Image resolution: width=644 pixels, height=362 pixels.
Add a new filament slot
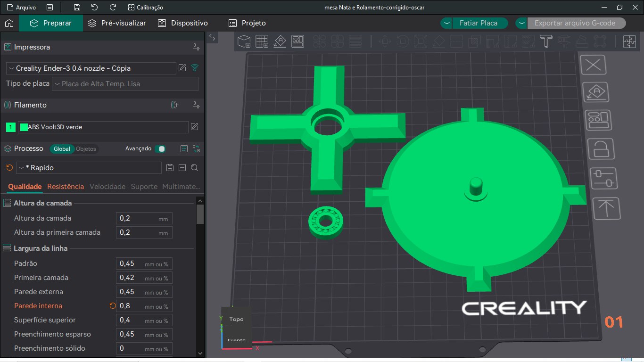pos(175,105)
